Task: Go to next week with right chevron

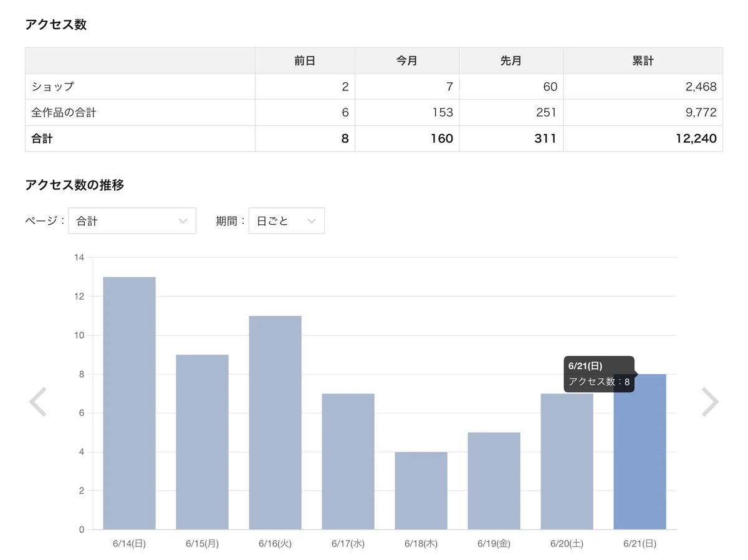Action: point(710,402)
